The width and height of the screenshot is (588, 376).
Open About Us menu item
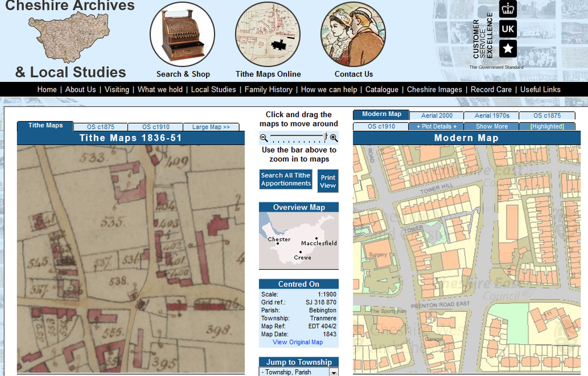click(81, 90)
